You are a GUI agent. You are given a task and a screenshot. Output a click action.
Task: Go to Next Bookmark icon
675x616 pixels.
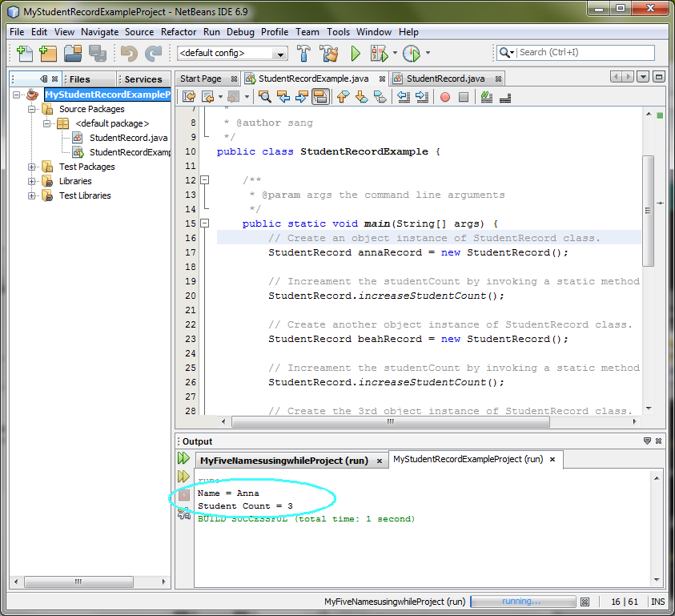pos(362,97)
